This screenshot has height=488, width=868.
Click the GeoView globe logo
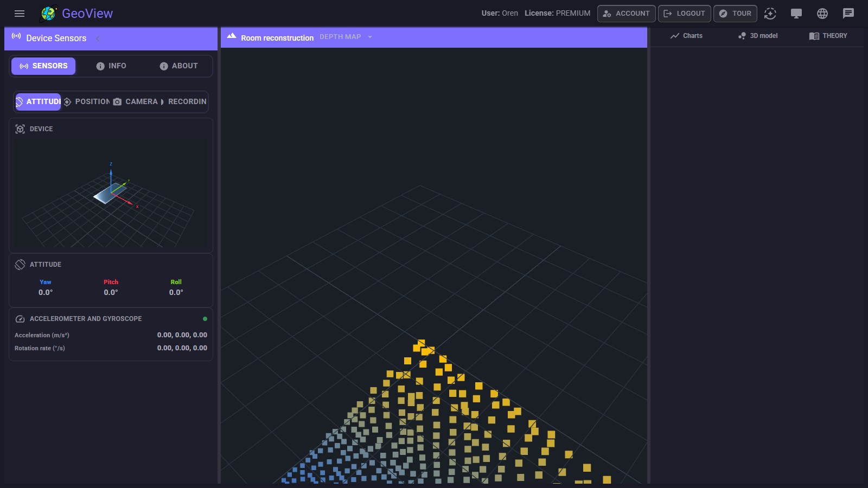point(49,13)
